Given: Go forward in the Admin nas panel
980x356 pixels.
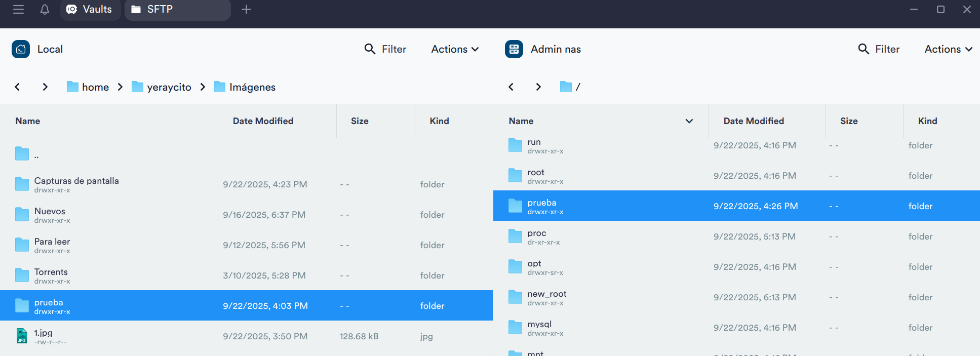Looking at the screenshot, I should (538, 87).
